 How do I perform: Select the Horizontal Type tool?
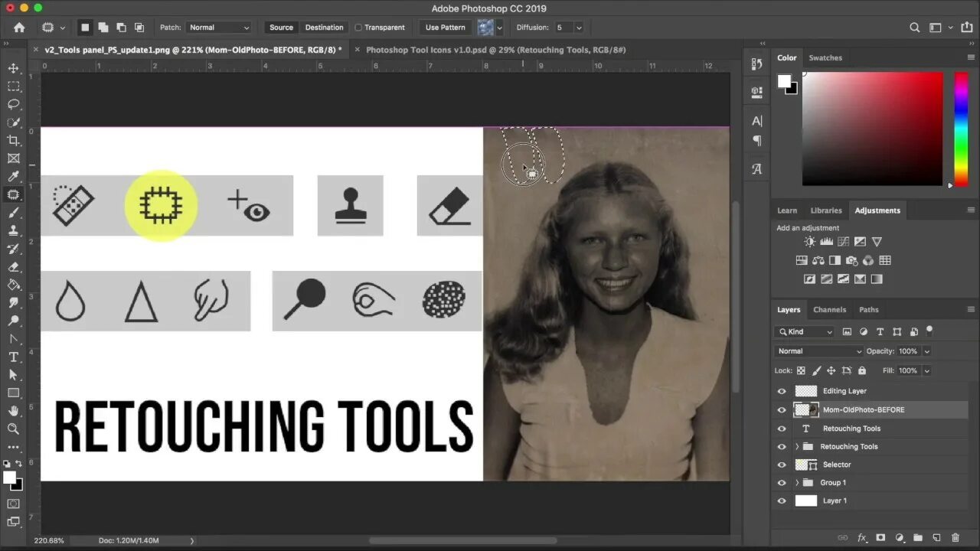(x=13, y=357)
